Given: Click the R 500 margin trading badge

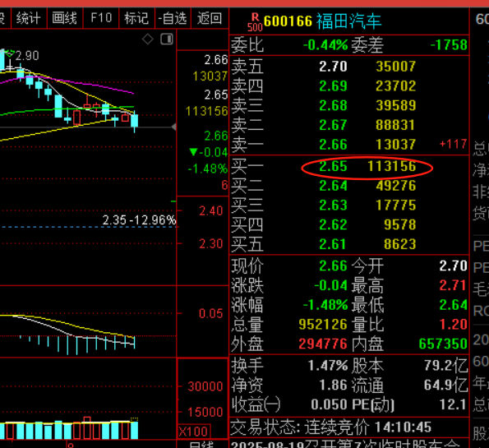Looking at the screenshot, I should 255,22.
